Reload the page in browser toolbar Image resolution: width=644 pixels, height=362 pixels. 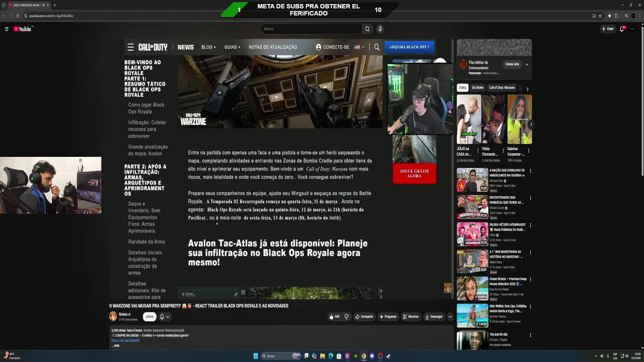tap(18, 16)
